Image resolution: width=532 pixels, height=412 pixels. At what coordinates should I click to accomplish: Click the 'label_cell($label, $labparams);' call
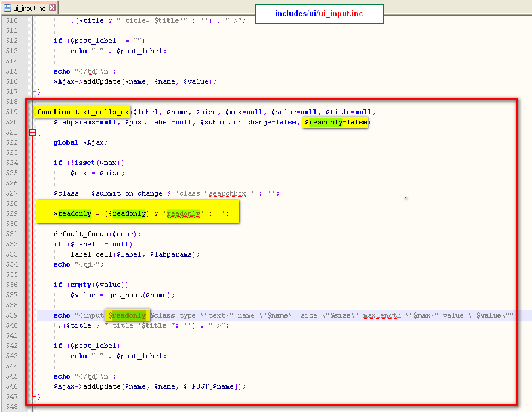coord(135,255)
